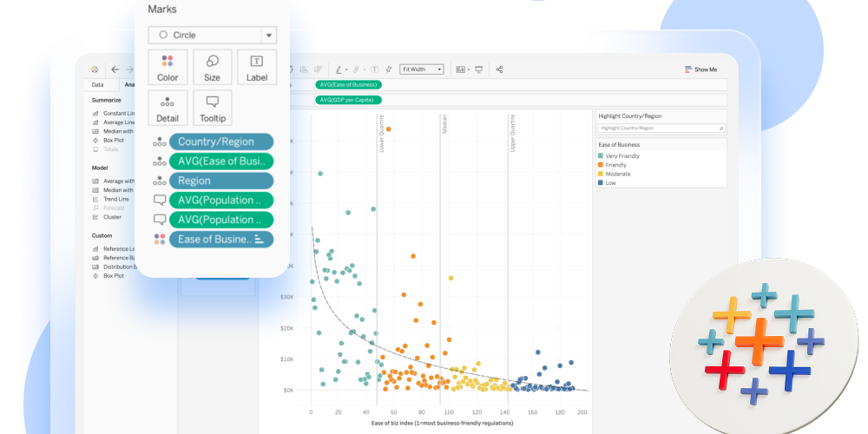
Task: Expand the Circle mark type dropdown
Action: [269, 36]
